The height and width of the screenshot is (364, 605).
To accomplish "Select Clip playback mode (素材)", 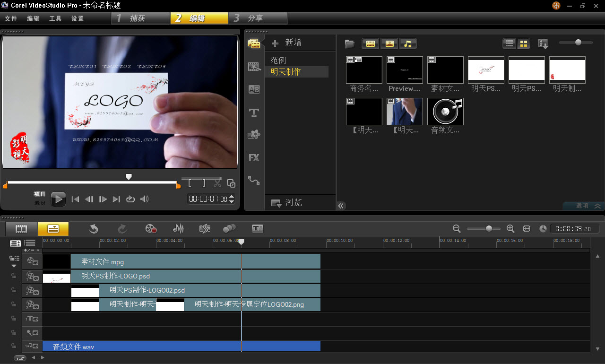I will [40, 203].
